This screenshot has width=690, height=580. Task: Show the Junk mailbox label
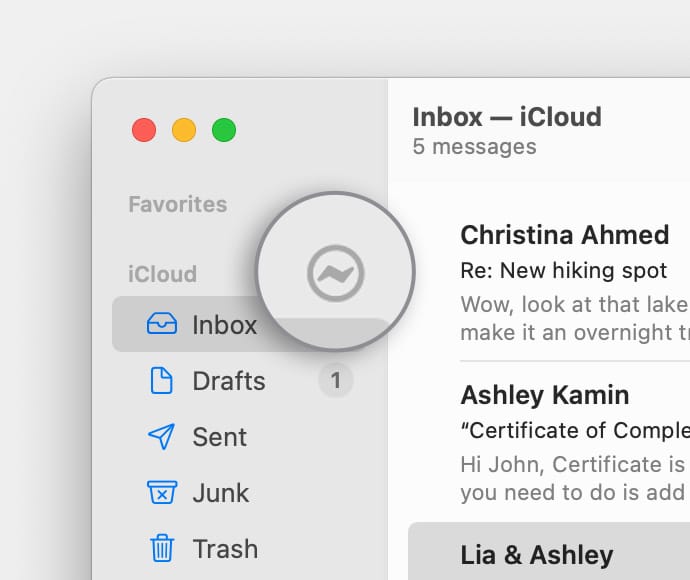(x=220, y=493)
